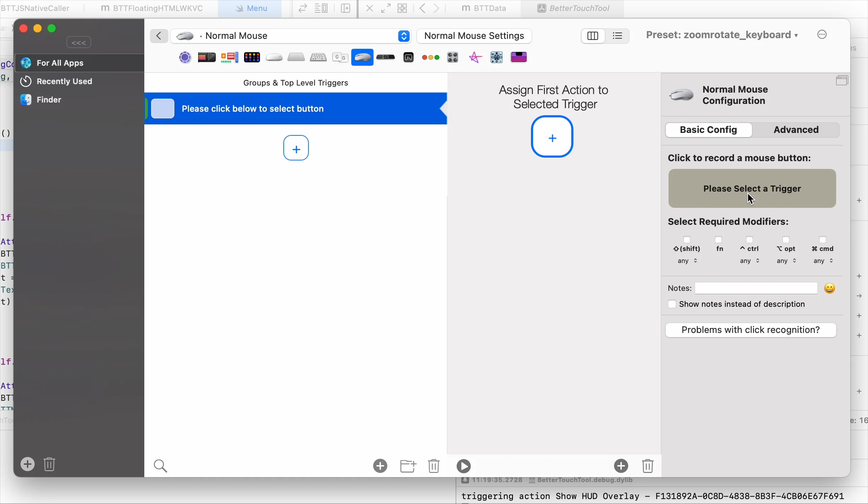Enable the fn modifier checkbox

coord(719,240)
